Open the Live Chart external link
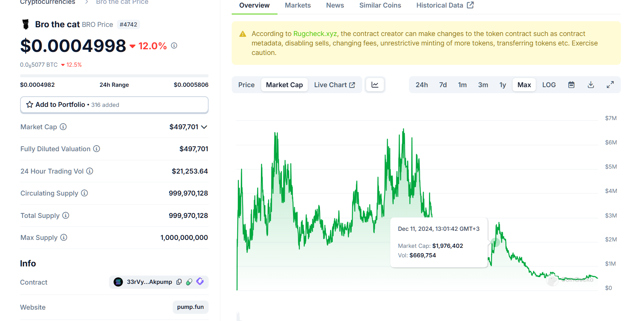The height and width of the screenshot is (321, 644). tap(335, 85)
